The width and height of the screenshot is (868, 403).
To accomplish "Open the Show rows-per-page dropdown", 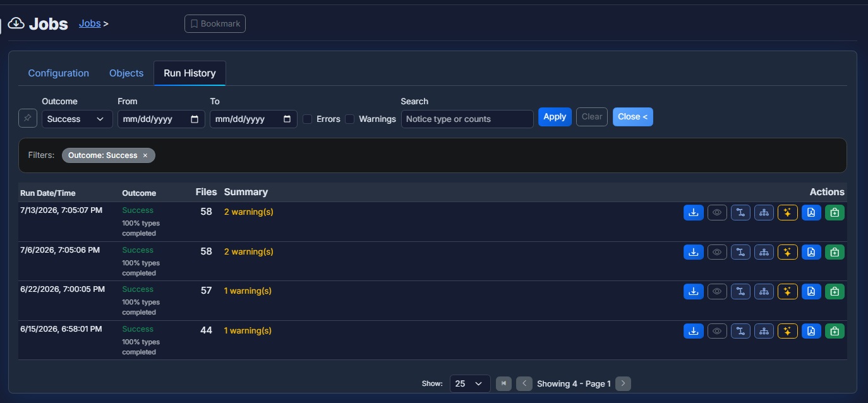I will click(x=470, y=383).
